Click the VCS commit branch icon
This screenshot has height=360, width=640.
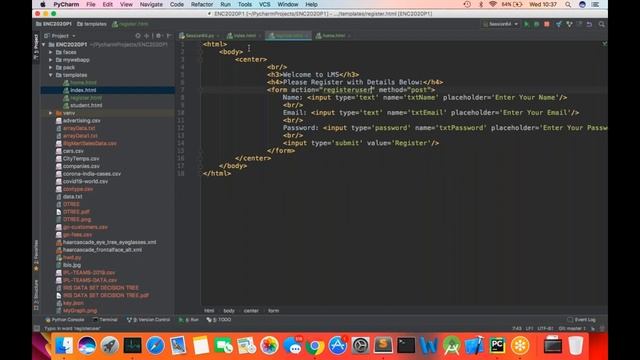pyautogui.click(x=569, y=24)
